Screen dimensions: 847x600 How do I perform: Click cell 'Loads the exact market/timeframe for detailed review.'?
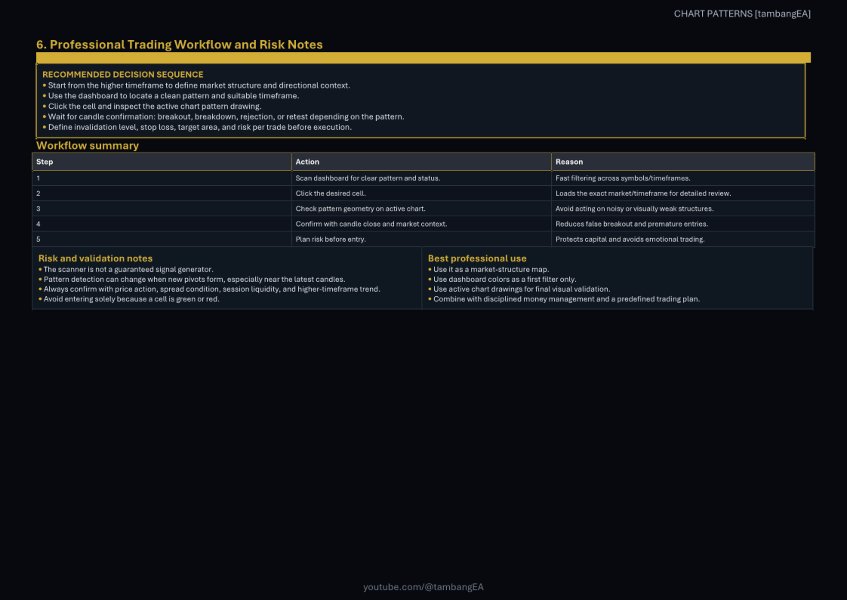pyautogui.click(x=683, y=193)
